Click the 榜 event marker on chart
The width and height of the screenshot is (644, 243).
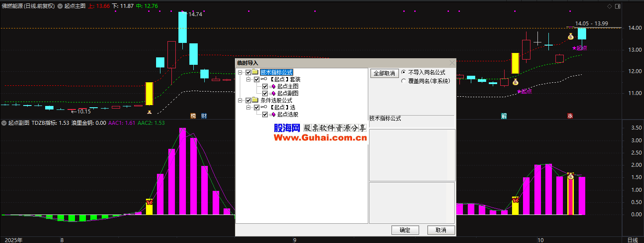193,116
